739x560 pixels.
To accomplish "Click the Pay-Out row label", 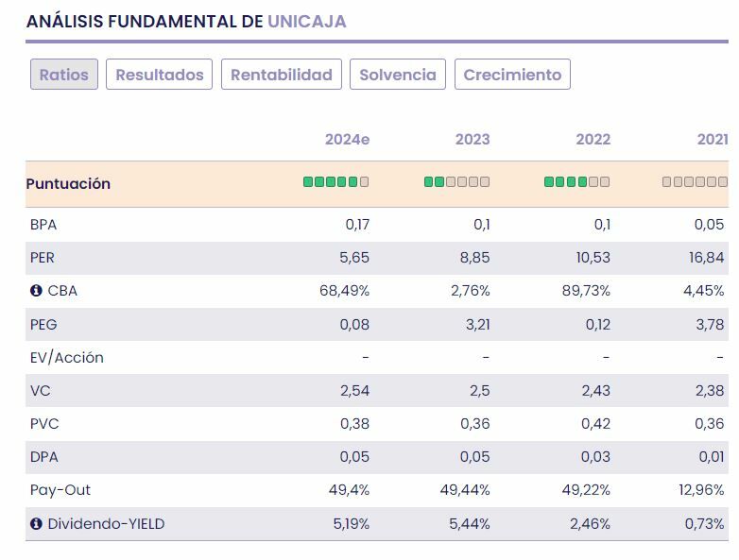I will 60,490.
